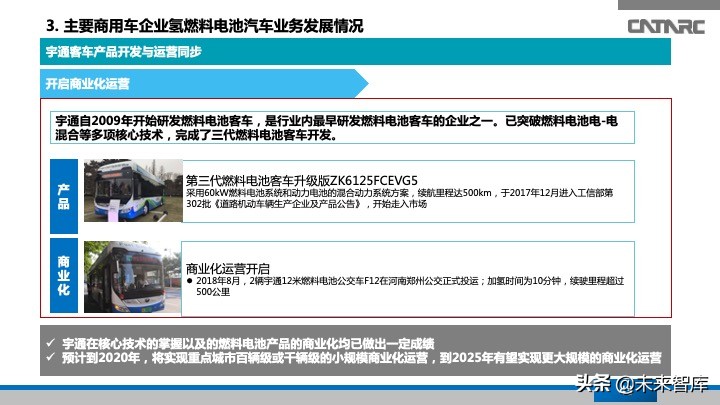This screenshot has width=720, height=405.
Task: Select the first checkmark line 宇通在核心技术的掌握
Action: click(240, 343)
